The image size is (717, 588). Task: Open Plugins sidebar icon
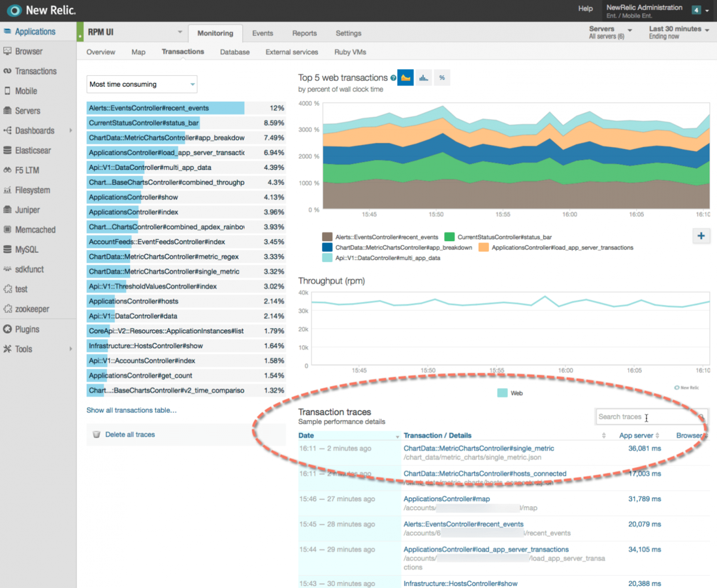pos(7,329)
